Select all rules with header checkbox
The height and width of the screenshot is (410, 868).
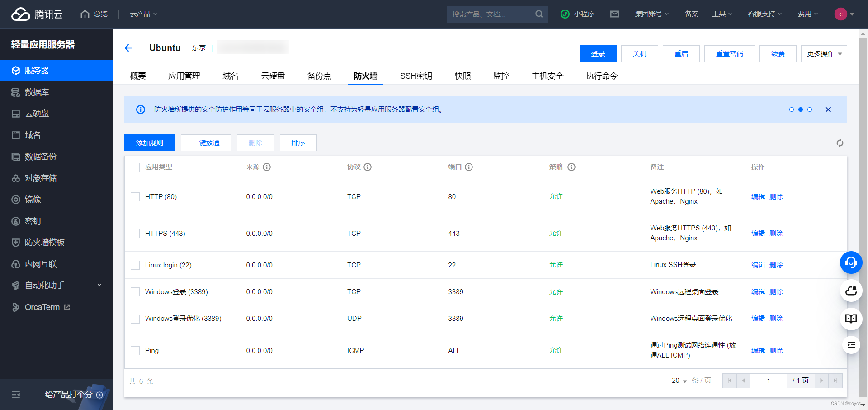pos(135,167)
